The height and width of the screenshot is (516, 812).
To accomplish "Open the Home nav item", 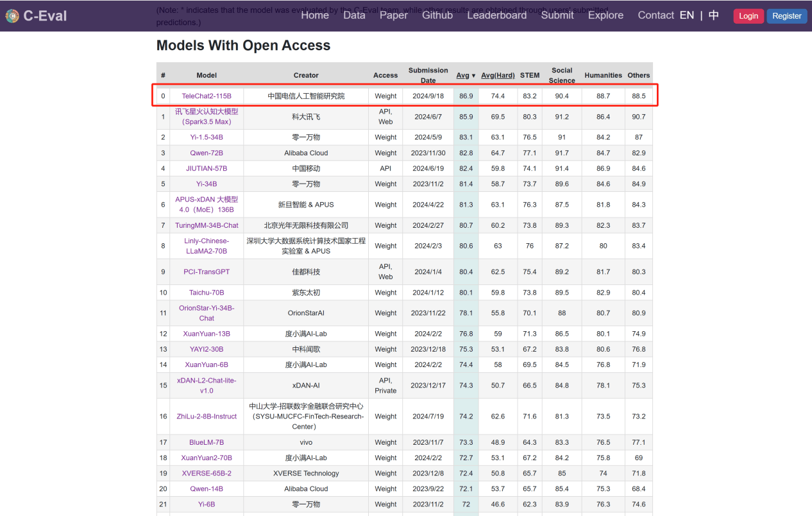I will pos(315,15).
